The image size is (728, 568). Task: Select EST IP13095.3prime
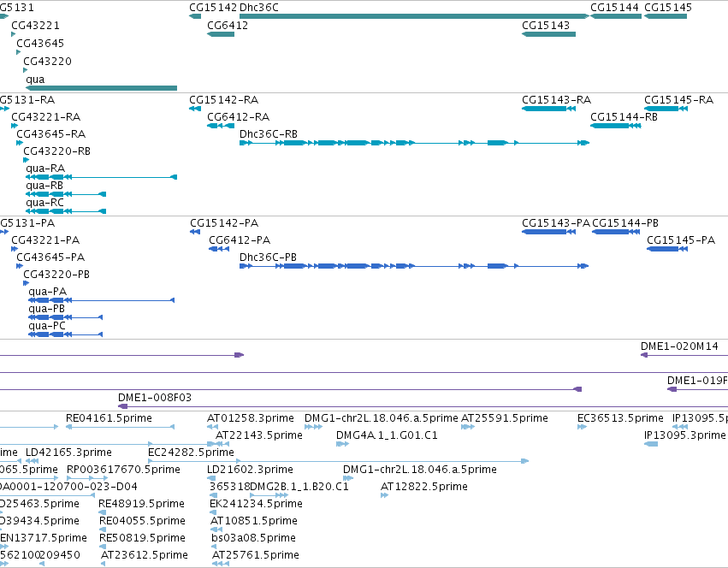point(685,435)
